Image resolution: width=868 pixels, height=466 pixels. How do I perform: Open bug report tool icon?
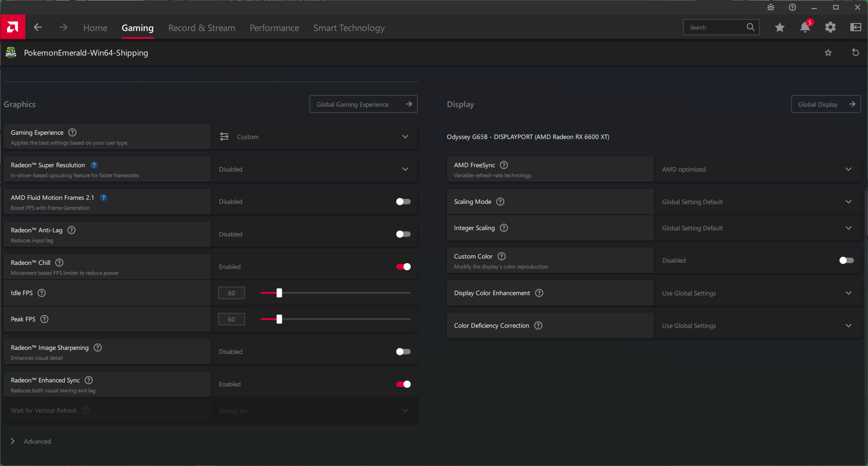click(771, 7)
